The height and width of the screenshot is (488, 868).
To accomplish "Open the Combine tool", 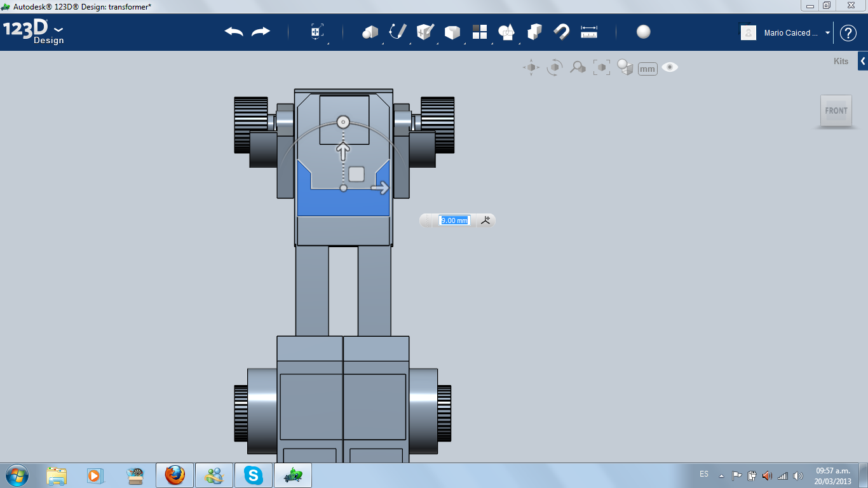I will tap(534, 32).
